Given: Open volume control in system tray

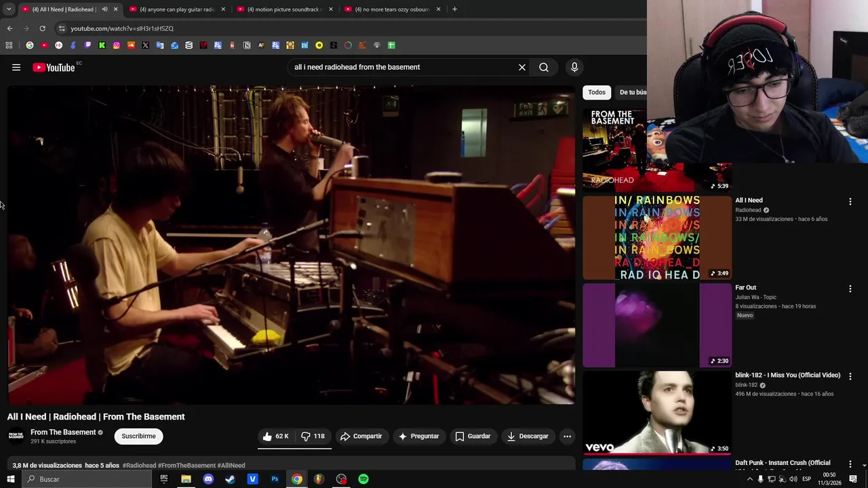Looking at the screenshot, I should coord(793,479).
